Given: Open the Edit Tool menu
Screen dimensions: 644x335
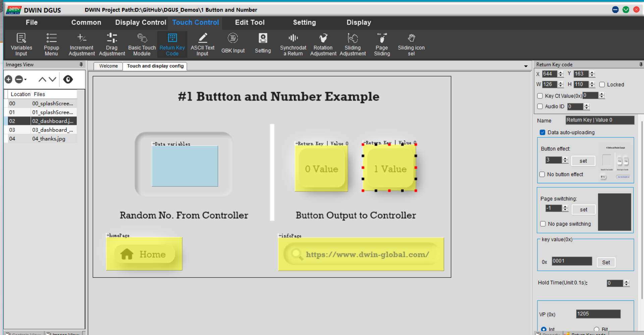Looking at the screenshot, I should pyautogui.click(x=250, y=22).
